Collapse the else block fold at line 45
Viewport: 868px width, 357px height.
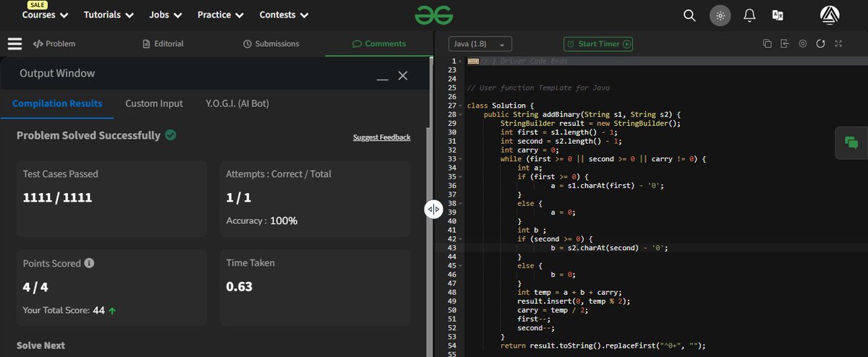(x=461, y=266)
